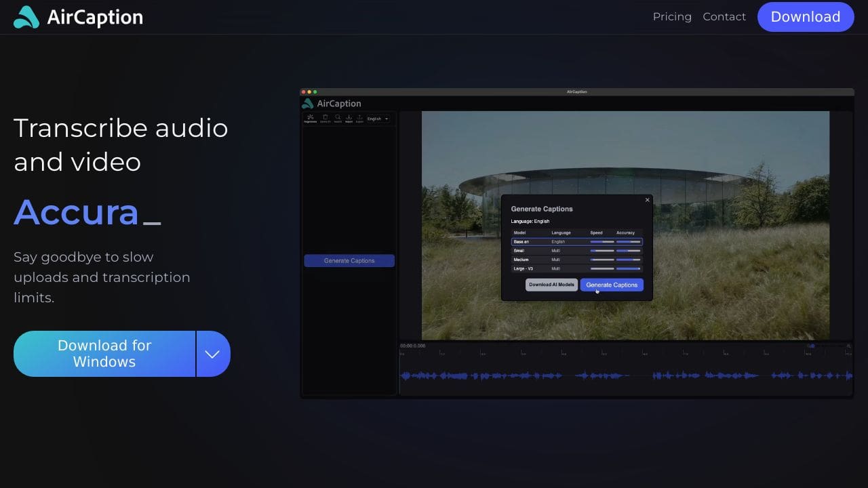This screenshot has width=868, height=488.
Task: Click the Accuracy bar of the Large - V3 row
Action: point(629,268)
